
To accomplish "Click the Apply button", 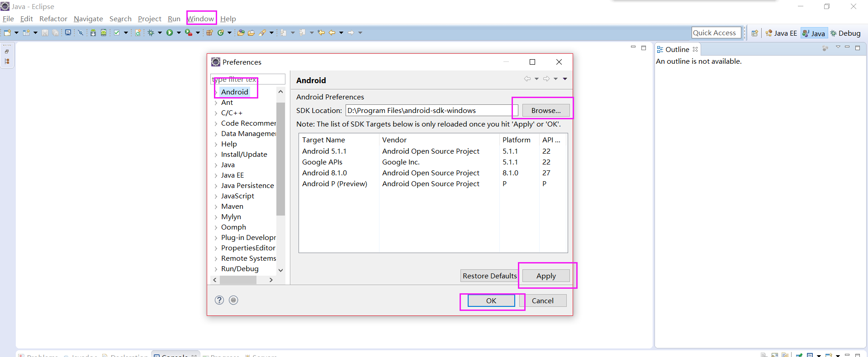I will pyautogui.click(x=546, y=276).
